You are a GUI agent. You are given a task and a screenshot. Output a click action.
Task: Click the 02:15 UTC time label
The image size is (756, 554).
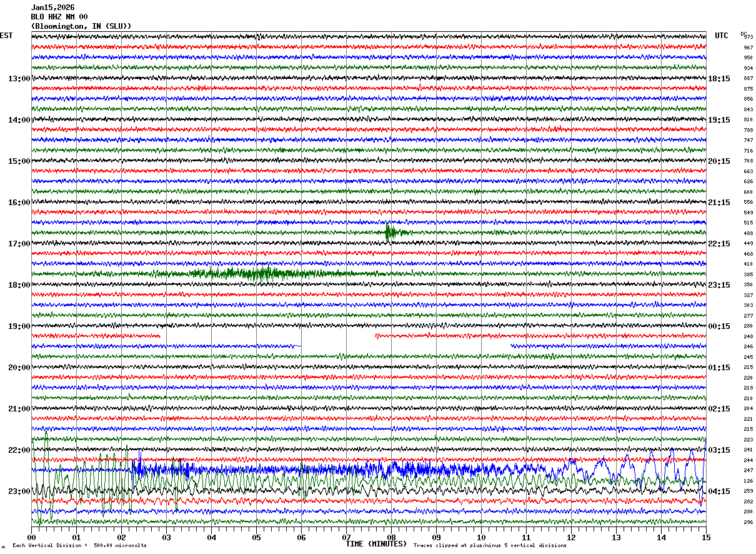[720, 409]
